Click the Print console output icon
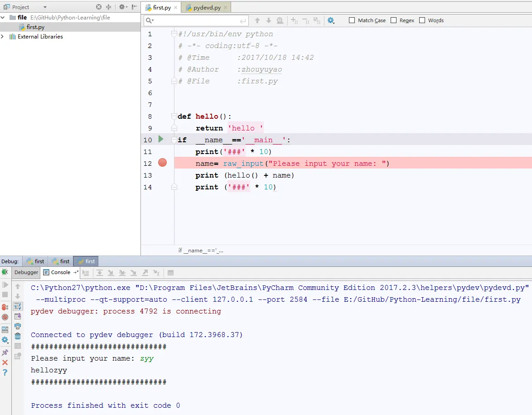Screen dimensions: 532x415 coord(18,326)
